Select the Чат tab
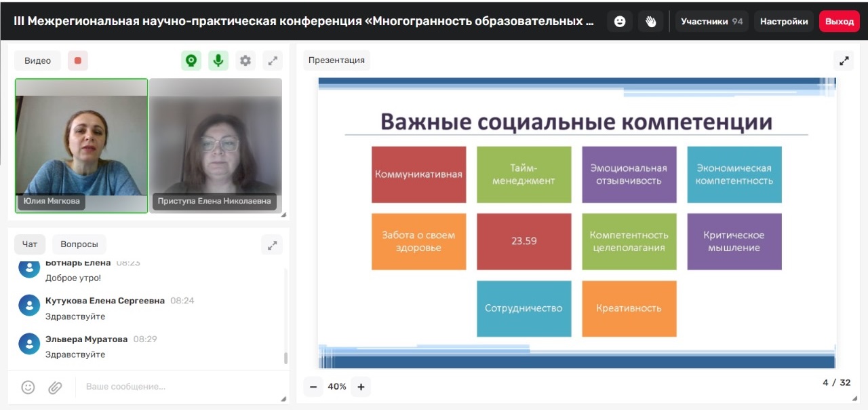This screenshot has height=410, width=868. click(x=30, y=244)
